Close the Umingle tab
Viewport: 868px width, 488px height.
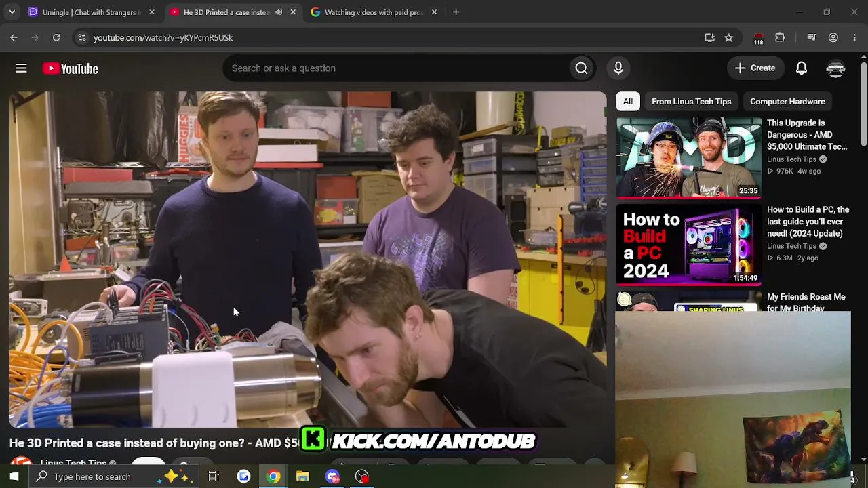pyautogui.click(x=152, y=12)
